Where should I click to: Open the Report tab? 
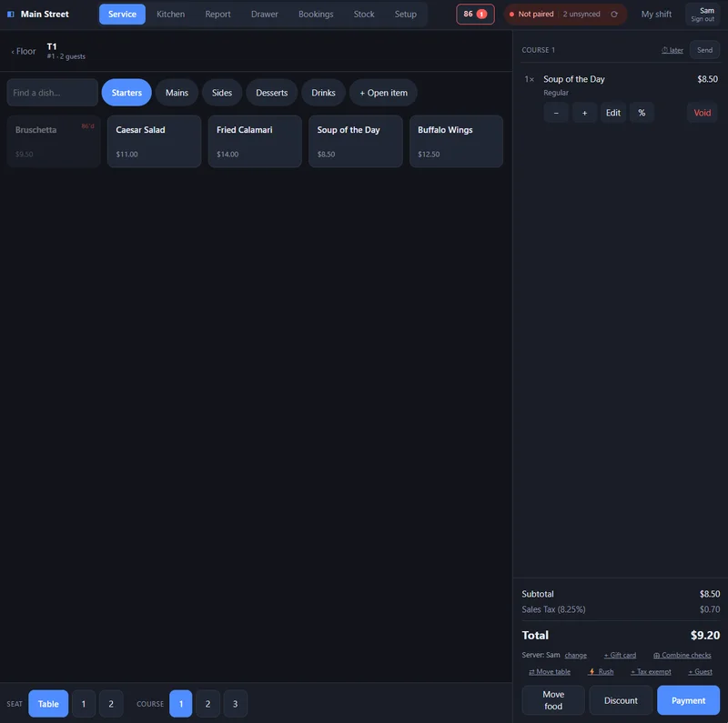[x=217, y=15]
